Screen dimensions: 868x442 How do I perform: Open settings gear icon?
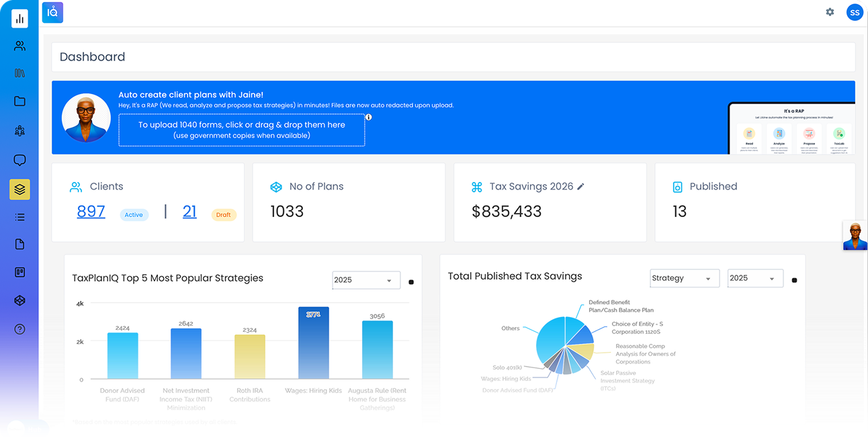[830, 12]
